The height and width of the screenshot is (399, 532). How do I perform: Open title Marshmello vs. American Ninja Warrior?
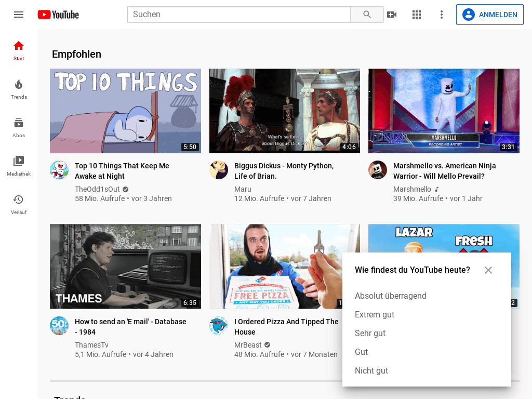coord(445,171)
